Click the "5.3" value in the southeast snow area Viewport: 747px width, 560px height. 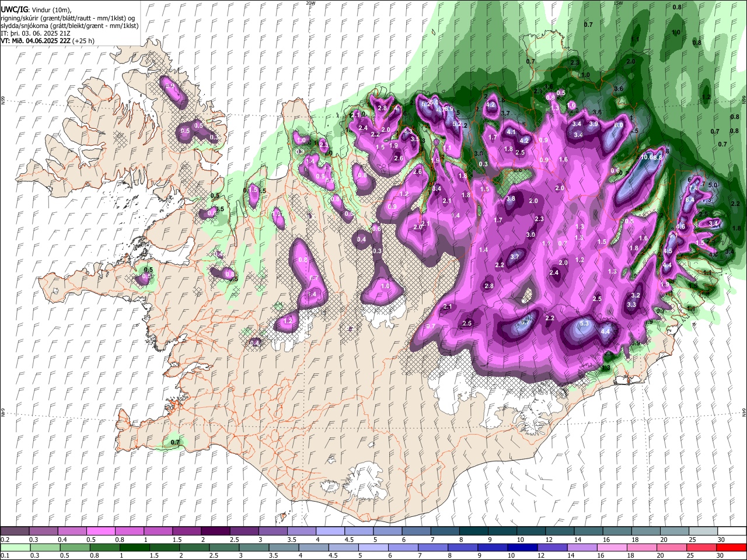click(585, 323)
